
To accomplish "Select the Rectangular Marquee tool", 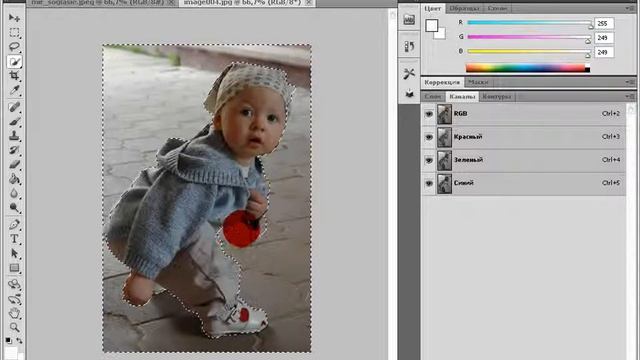I will coord(14,32).
